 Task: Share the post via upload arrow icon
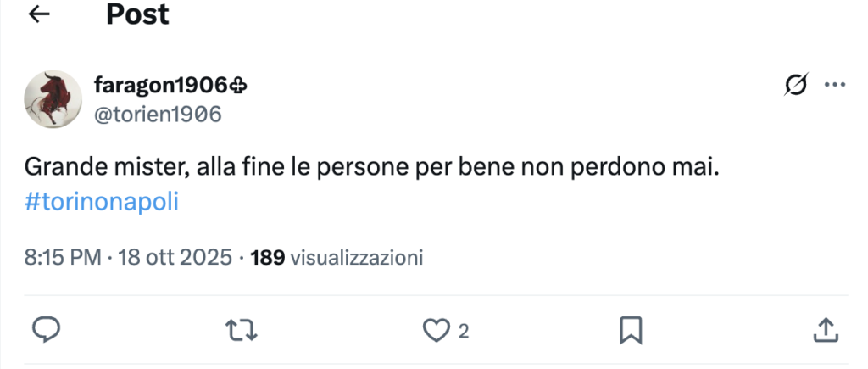[x=826, y=330]
